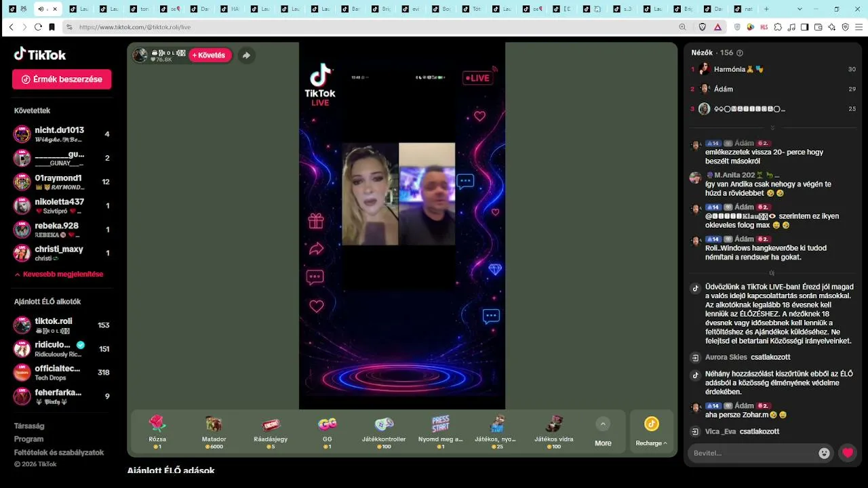Bookmark this page

coord(52,27)
